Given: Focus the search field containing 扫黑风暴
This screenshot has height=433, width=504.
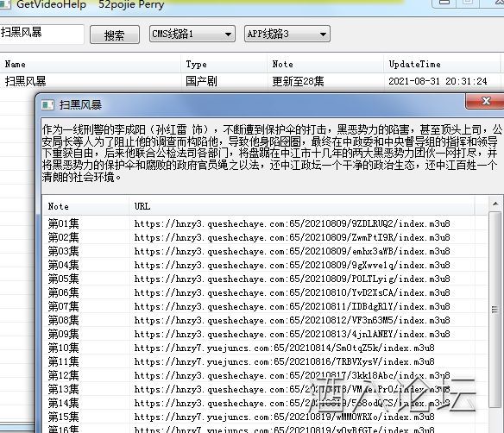Looking at the screenshot, I should [41, 34].
